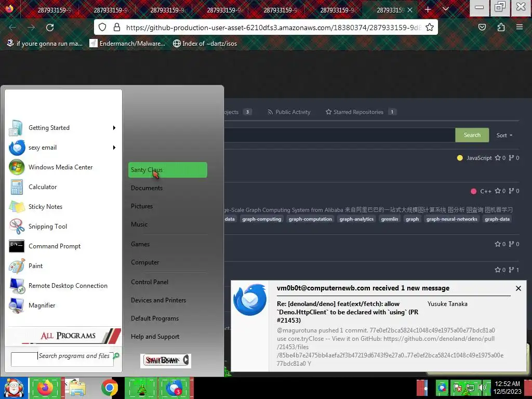Click the Shut Down button
This screenshot has height=399, width=532.
pos(162,361)
